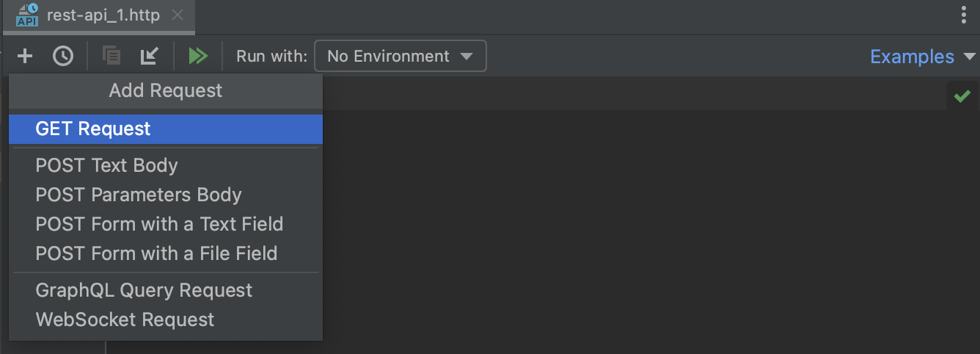
Task: Select GET Request from menu
Action: coord(92,129)
